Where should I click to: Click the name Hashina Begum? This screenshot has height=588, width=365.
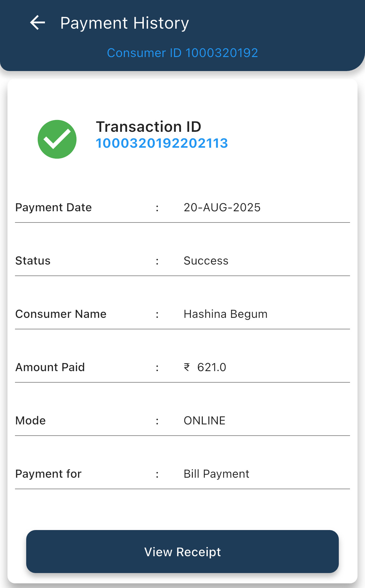click(x=226, y=314)
